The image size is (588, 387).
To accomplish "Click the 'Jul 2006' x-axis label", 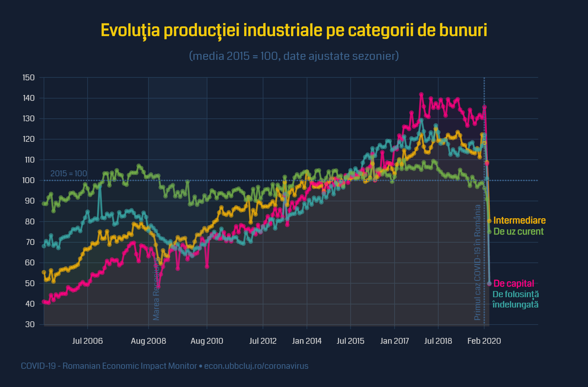I will 87,341.
